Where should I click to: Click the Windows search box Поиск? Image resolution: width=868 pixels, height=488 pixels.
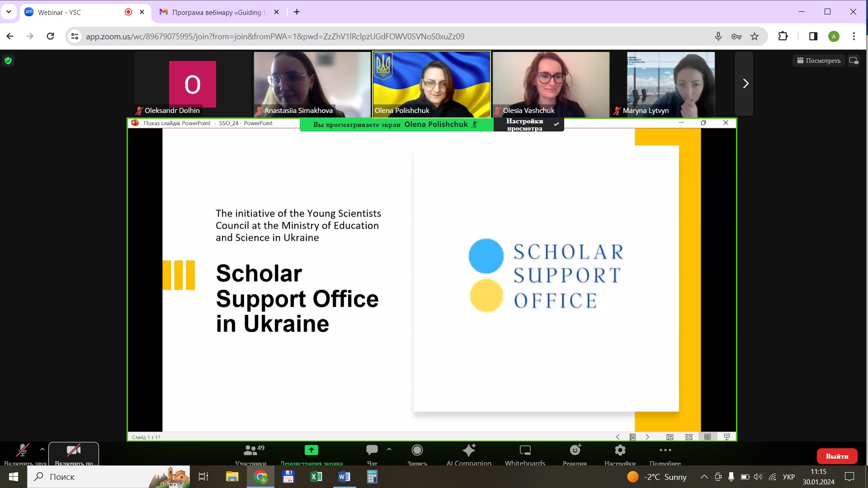pos(108,477)
